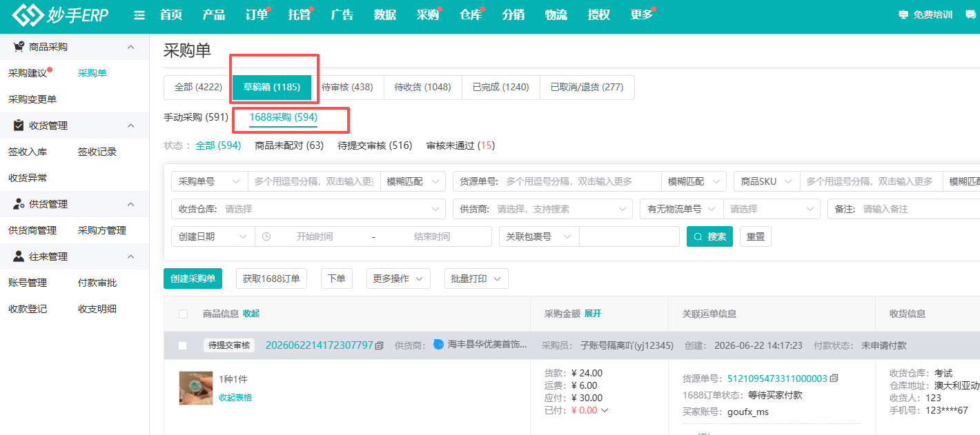Screen dimensions: 980x435
Task: Open 采购建议 in the sidebar
Action: (28, 73)
